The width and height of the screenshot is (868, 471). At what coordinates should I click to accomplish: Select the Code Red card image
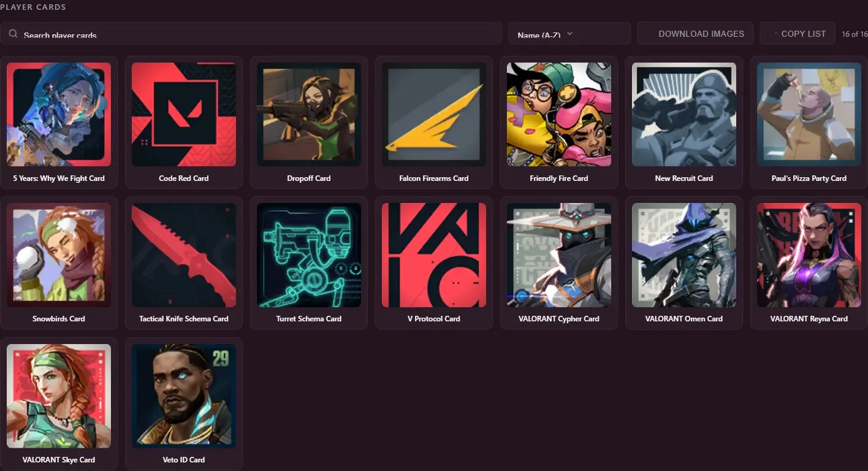click(184, 114)
